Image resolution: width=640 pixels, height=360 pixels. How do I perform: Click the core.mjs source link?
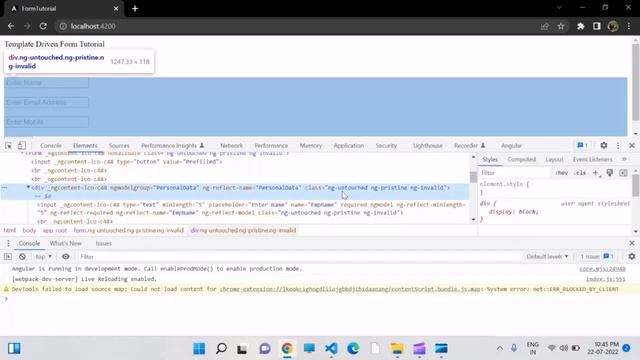[602, 269]
